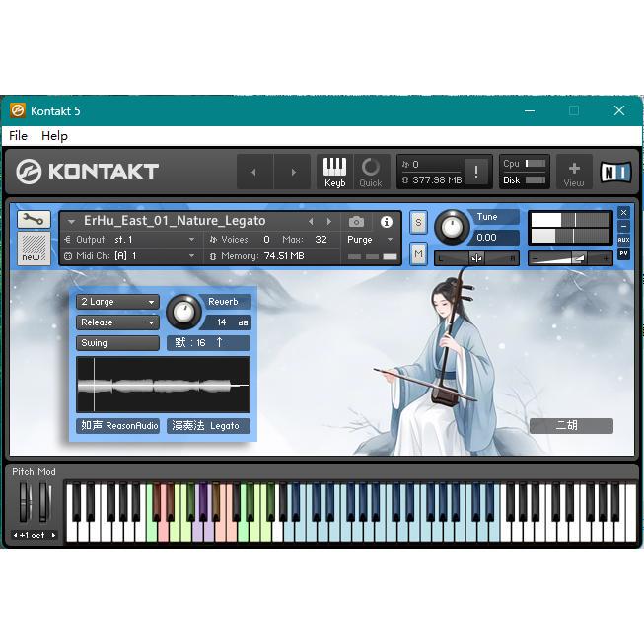Click the 如声 ReasonAudio button
The width and height of the screenshot is (644, 644).
tap(117, 426)
